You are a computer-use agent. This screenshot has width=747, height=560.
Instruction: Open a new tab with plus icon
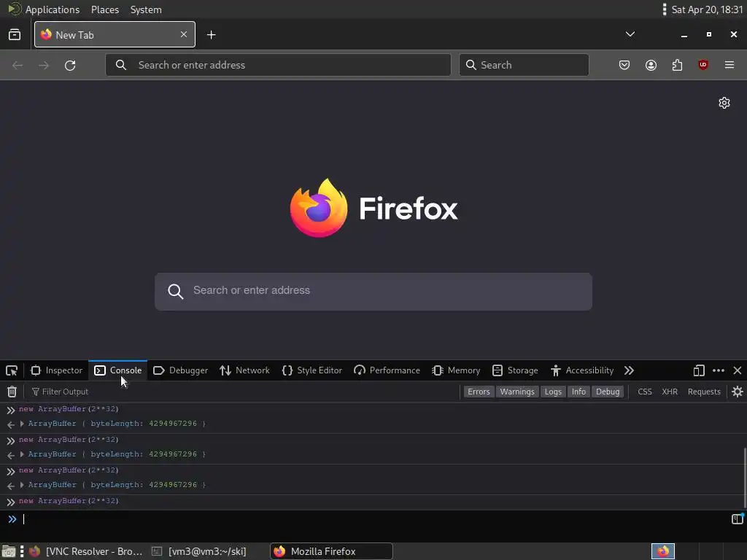tap(211, 35)
